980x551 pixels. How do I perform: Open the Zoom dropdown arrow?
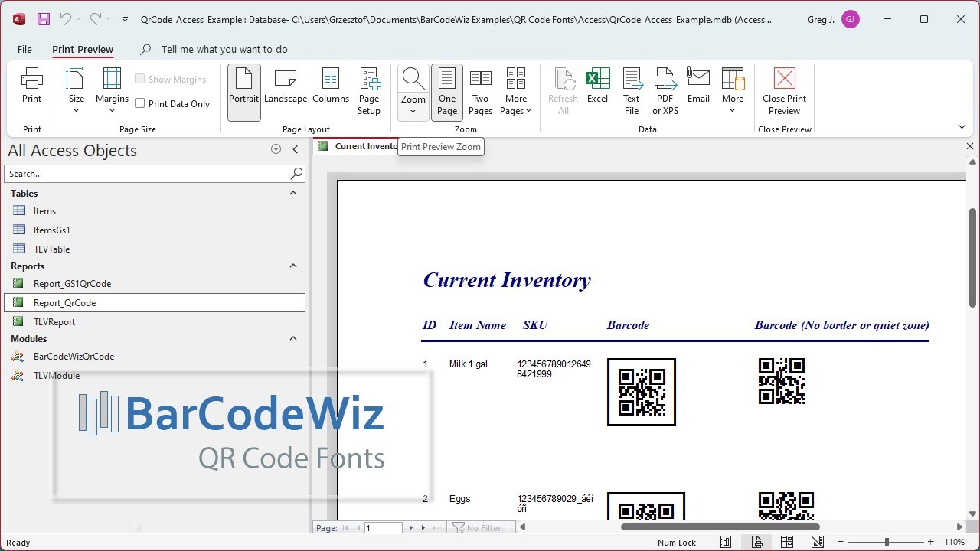413,112
